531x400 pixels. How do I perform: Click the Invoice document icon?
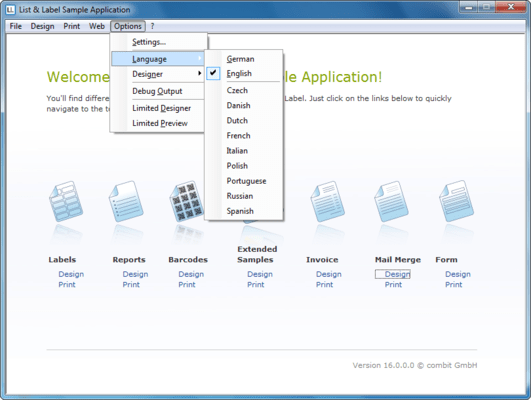[x=327, y=201]
